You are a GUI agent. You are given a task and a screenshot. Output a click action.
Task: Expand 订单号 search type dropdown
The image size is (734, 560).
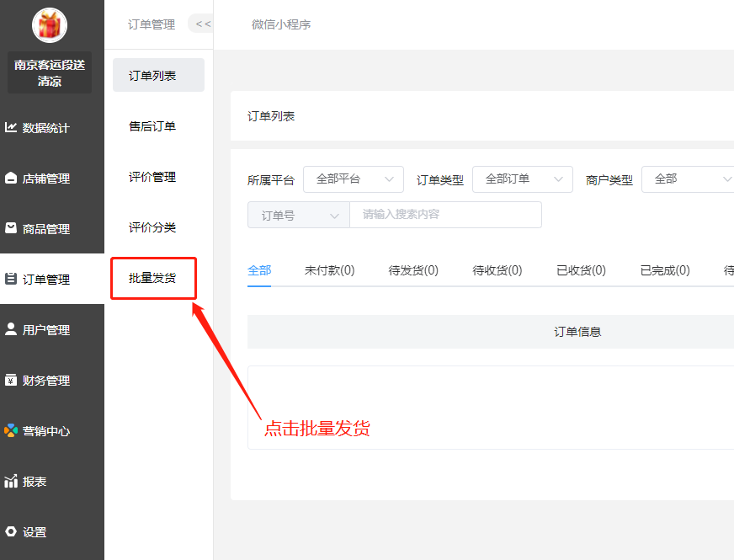[x=299, y=215]
